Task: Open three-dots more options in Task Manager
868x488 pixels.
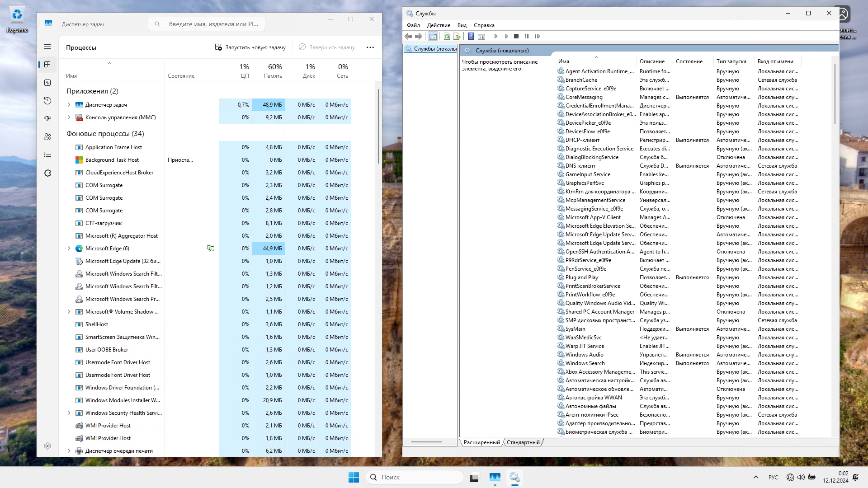Action: click(370, 47)
